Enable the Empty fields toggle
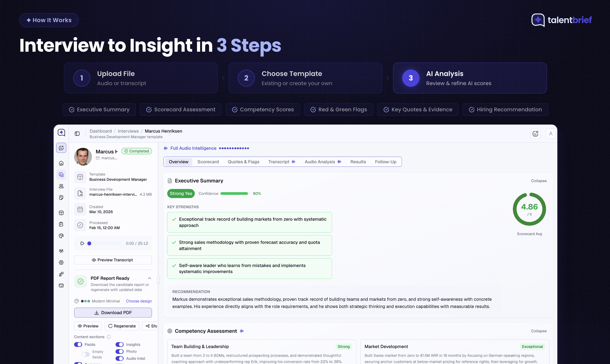Viewport: 610px width, 364px height. [86, 354]
